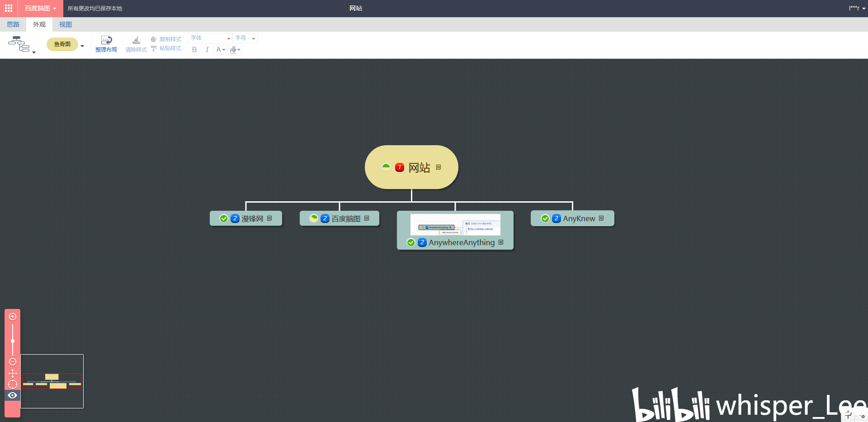
Task: Open the apps grid icon in header
Action: [x=9, y=8]
